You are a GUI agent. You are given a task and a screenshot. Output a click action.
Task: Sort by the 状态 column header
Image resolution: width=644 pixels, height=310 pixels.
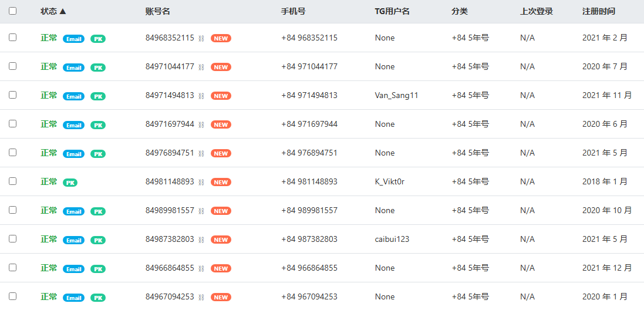(53, 12)
